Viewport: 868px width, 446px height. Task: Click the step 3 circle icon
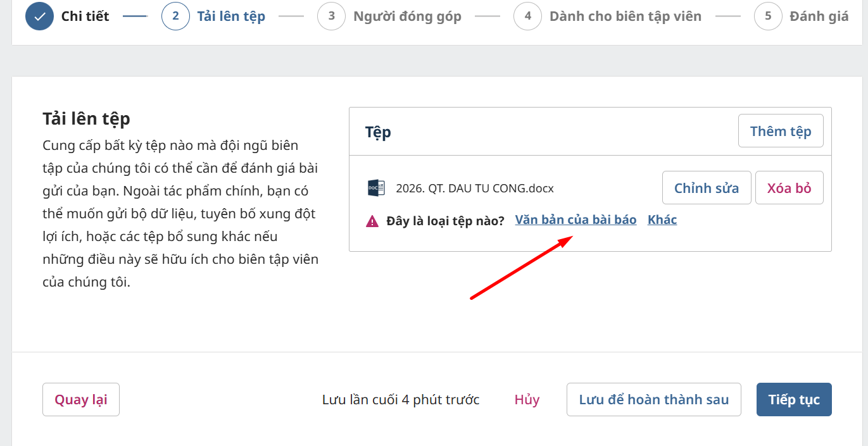pos(331,16)
